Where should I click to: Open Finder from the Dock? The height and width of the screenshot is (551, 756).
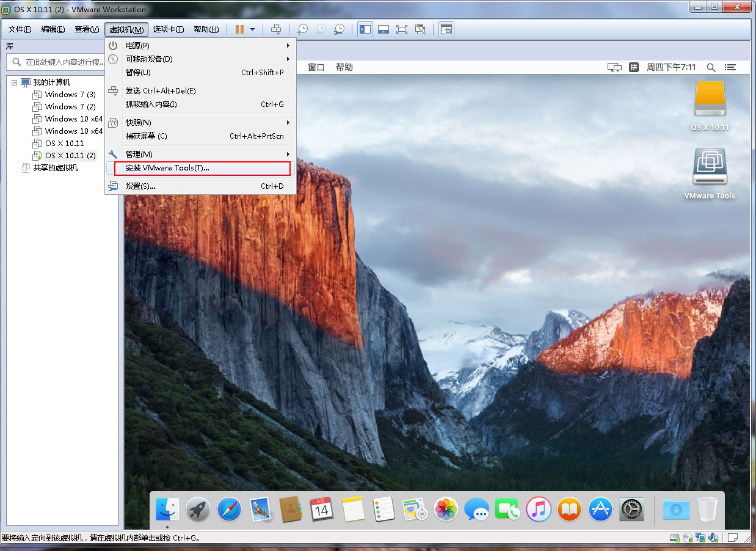pyautogui.click(x=167, y=509)
